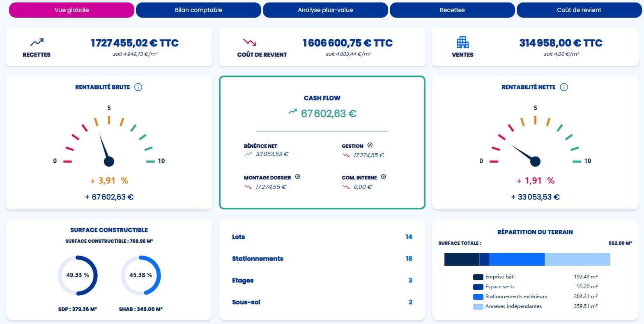Click the Lots count value 14
The height and width of the screenshot is (324, 644).
pos(409,237)
